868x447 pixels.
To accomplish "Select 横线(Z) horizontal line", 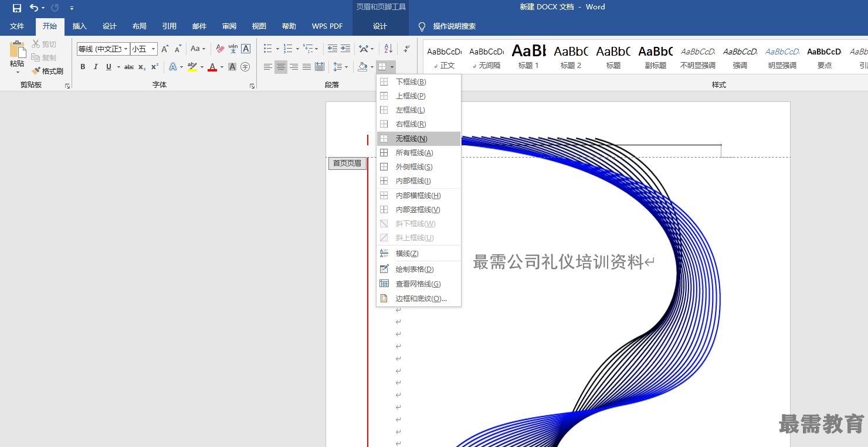I will pos(419,254).
